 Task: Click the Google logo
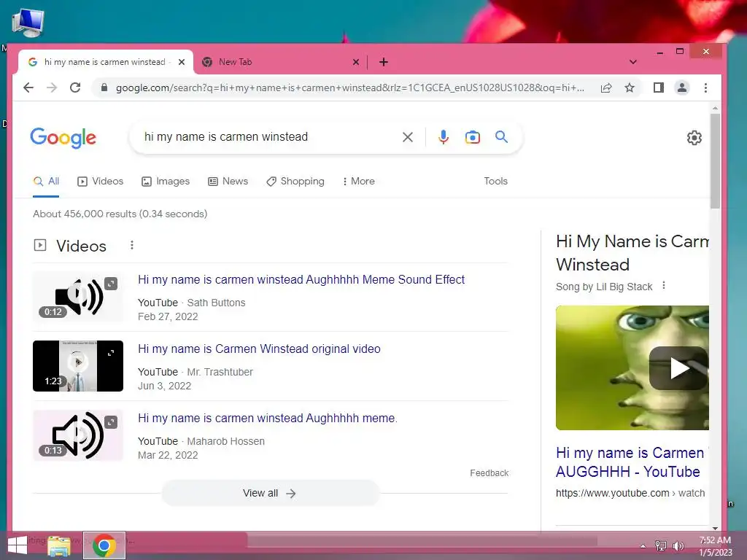[x=63, y=138]
